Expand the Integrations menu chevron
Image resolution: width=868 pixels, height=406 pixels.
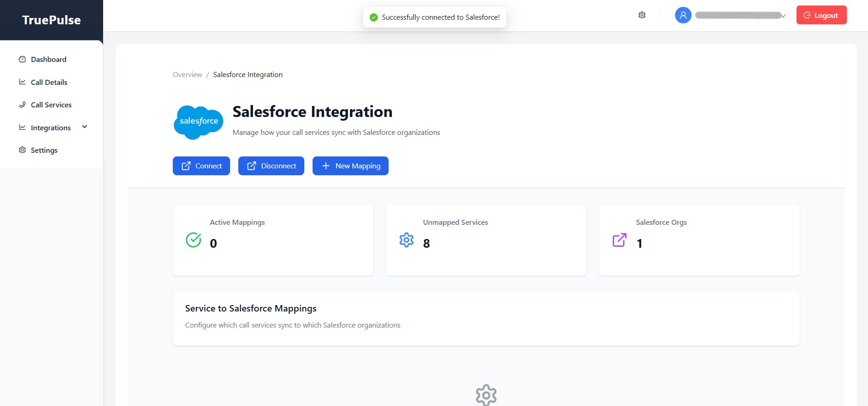coord(85,127)
